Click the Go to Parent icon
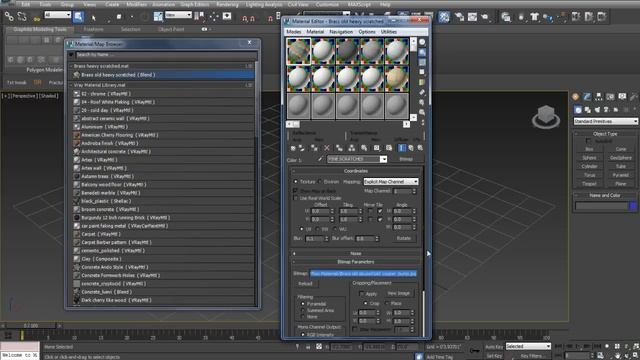This screenshot has width=640, height=360. 411,148
